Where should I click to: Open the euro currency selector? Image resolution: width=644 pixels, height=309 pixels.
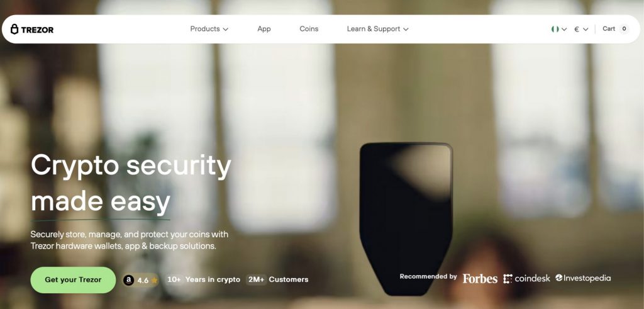pos(581,29)
